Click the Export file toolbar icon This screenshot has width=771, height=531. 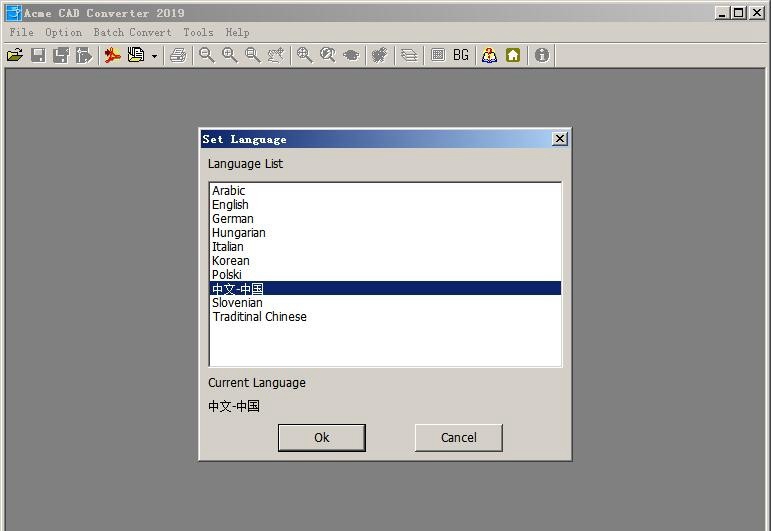tap(84, 55)
